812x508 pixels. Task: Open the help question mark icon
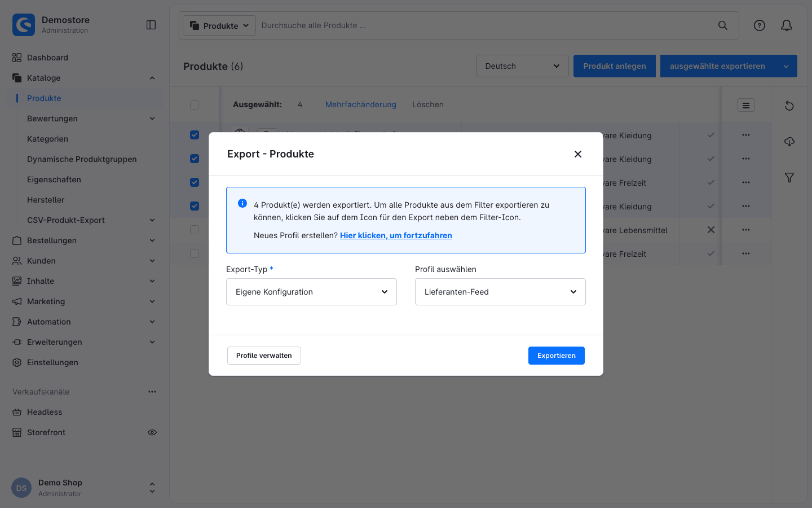pyautogui.click(x=760, y=25)
